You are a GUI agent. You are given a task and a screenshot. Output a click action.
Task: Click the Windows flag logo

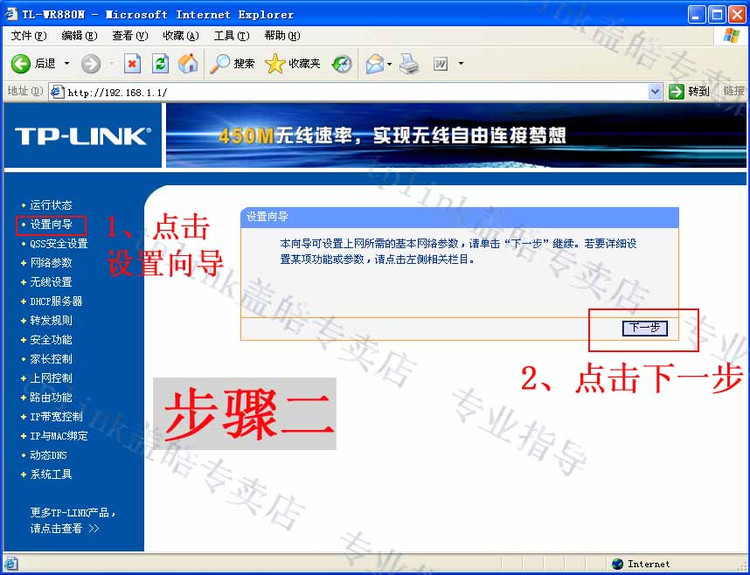[x=731, y=36]
